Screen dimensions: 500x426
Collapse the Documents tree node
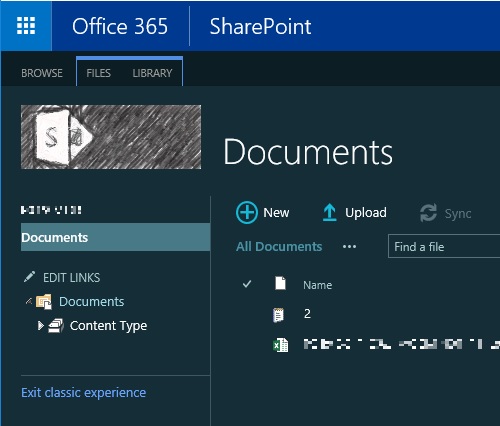pos(29,301)
